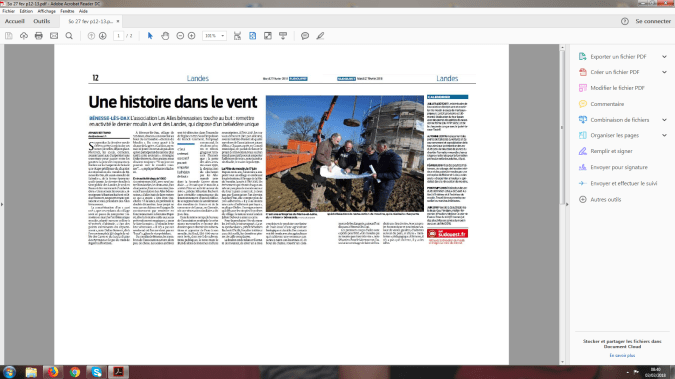
Task: Open the Commentaire tool
Action: coord(607,104)
